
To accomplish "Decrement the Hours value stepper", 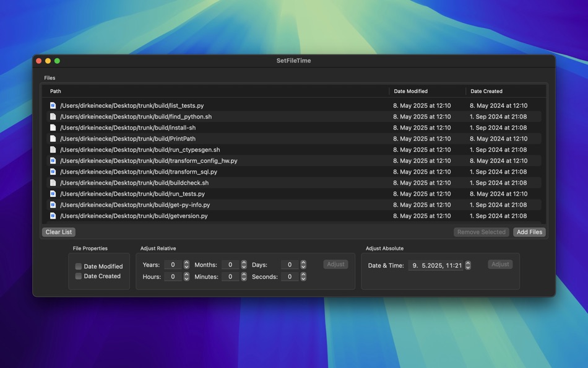I will pos(186,279).
